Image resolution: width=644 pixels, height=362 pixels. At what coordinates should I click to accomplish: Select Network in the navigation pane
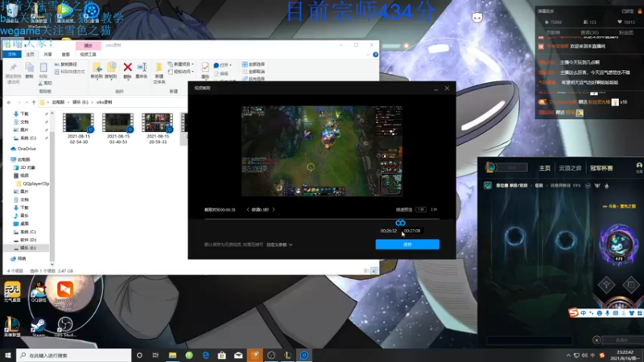click(x=19, y=258)
